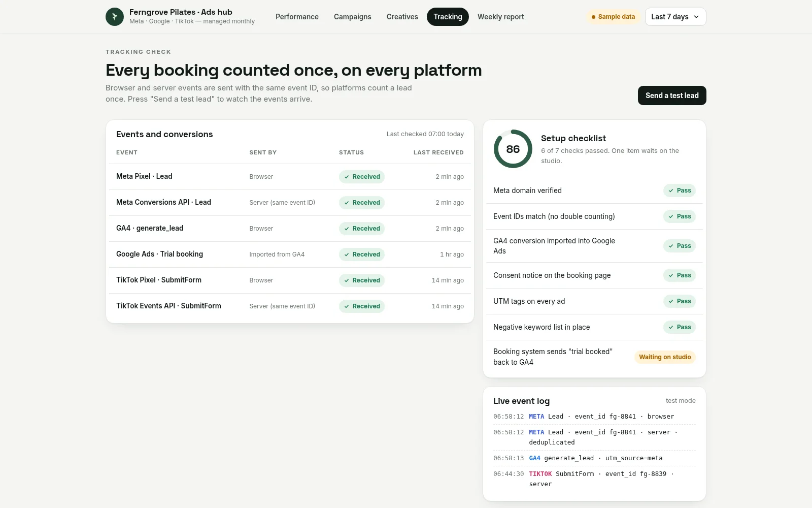Click the TIKTOK SubmitForm log entry

(594, 479)
